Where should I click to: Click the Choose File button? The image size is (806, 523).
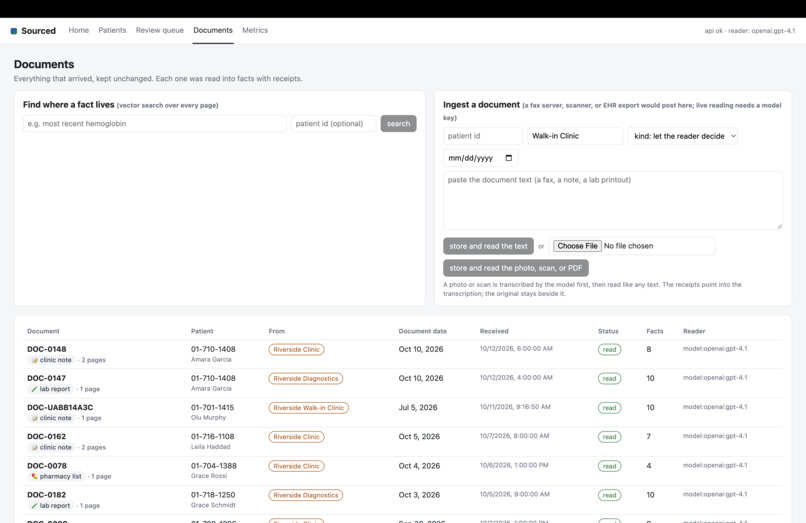(x=577, y=246)
